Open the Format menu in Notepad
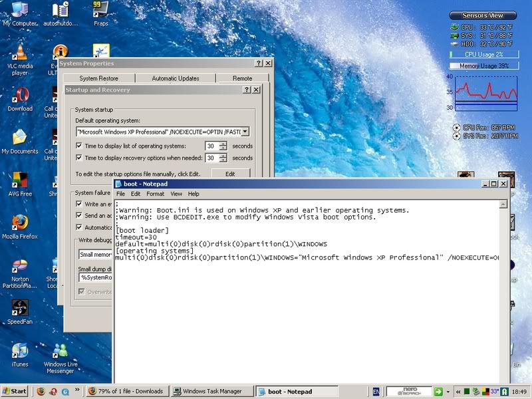Viewport: 532px width, 399px height. [155, 194]
